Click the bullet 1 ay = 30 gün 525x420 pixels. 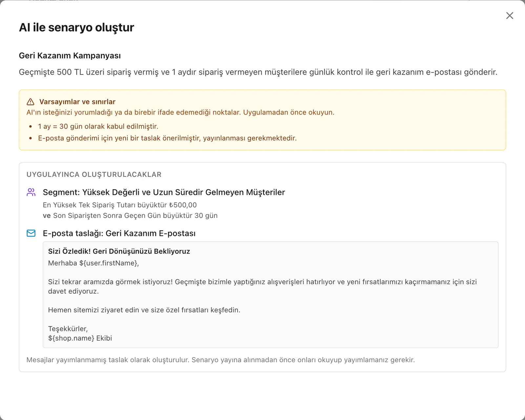[x=98, y=126]
